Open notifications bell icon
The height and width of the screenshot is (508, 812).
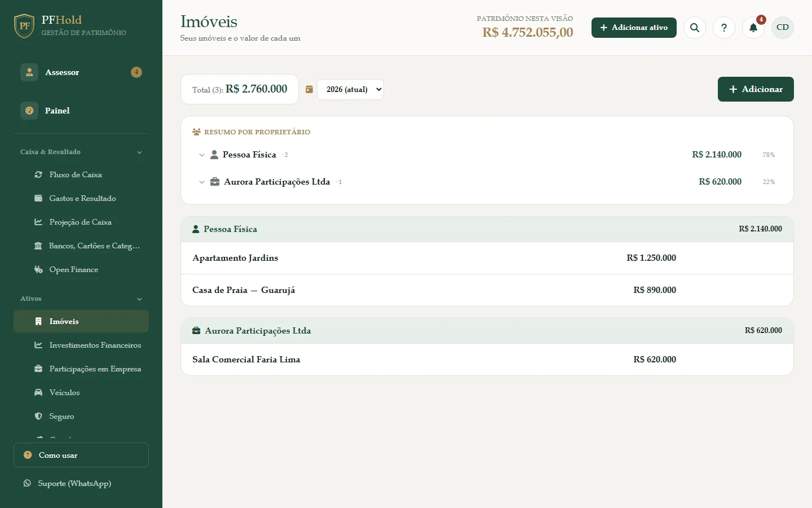point(753,28)
